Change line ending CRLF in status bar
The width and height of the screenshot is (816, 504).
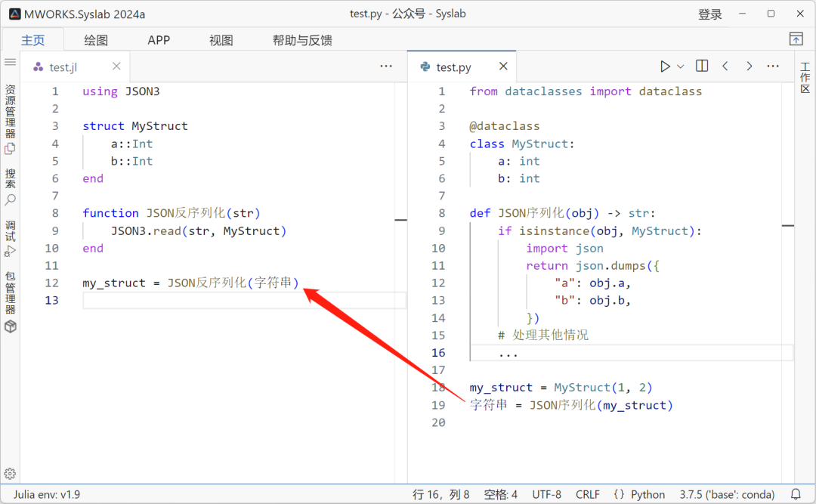tap(588, 493)
